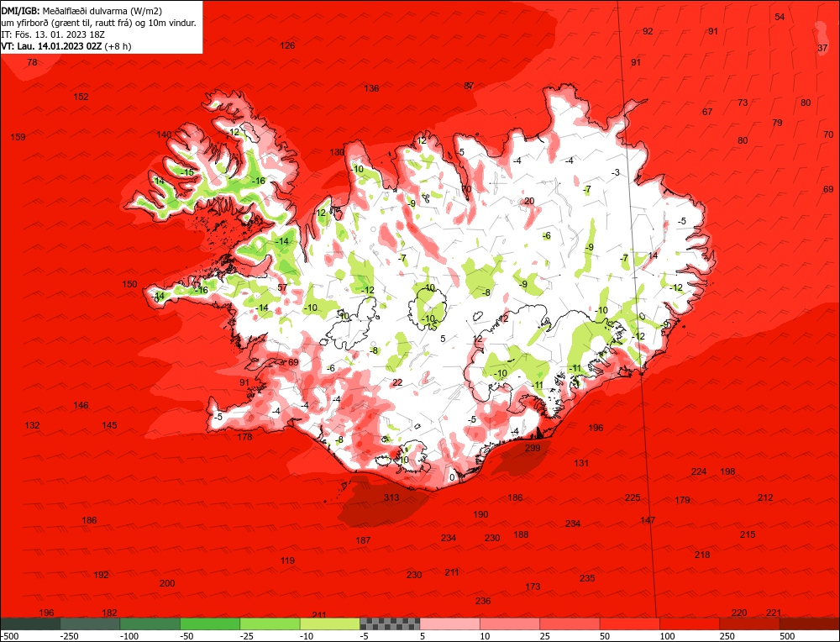The height and width of the screenshot is (642, 840).
Task: Click the value '147' on the meridian line
Action: click(x=648, y=520)
